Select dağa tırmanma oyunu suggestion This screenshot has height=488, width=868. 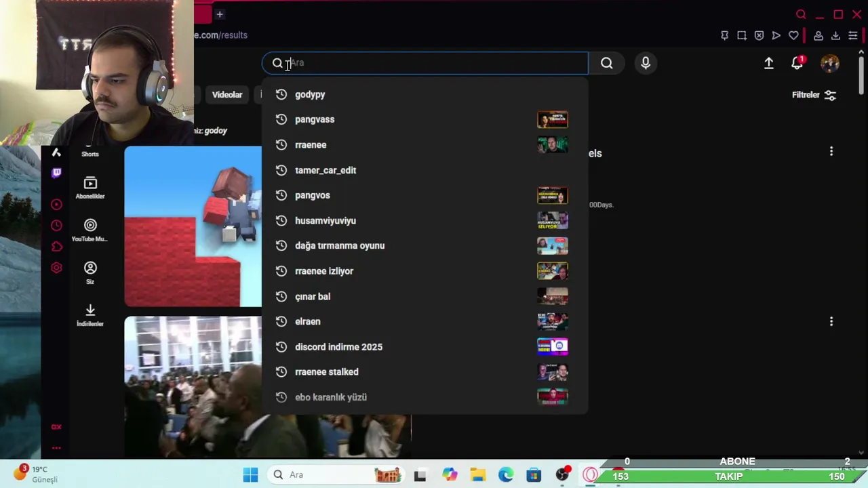tap(425, 245)
